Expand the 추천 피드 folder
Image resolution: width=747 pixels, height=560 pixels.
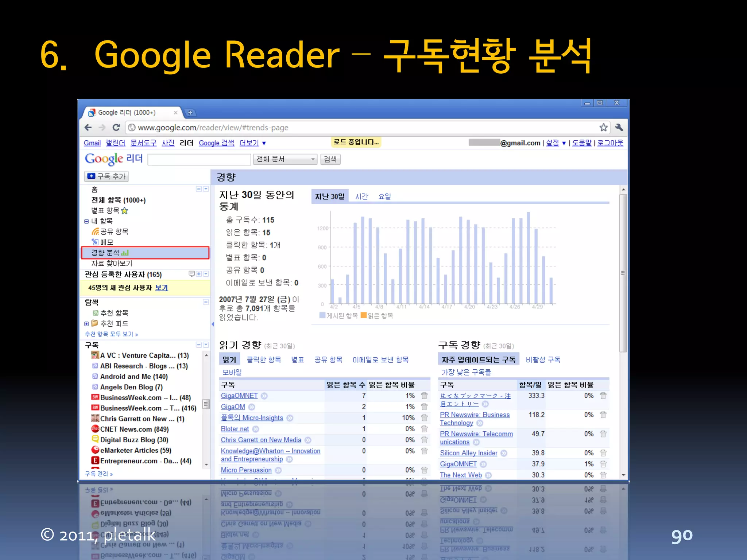86,324
